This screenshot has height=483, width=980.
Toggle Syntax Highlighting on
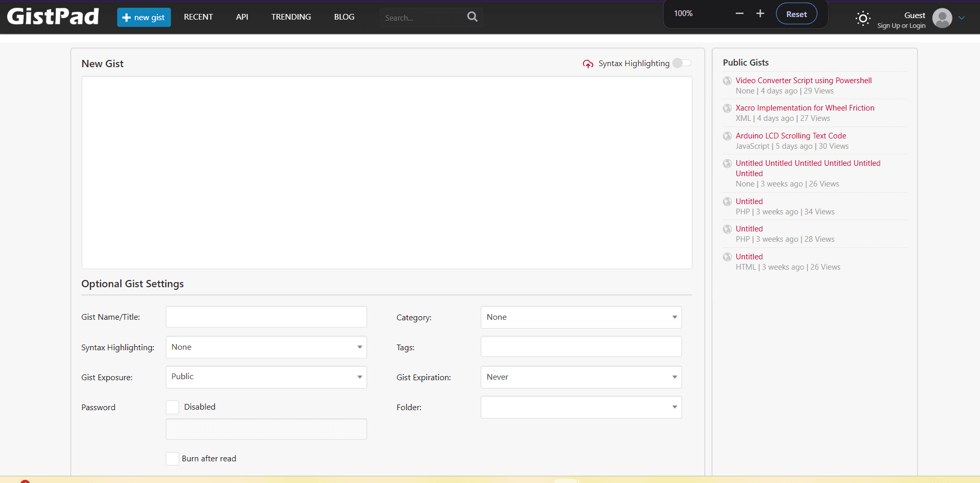tap(682, 63)
